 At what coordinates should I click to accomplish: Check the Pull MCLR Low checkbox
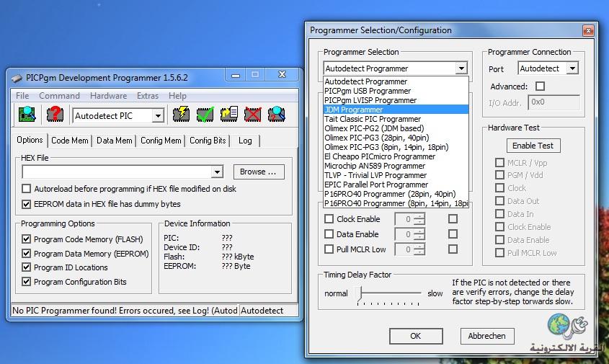pyautogui.click(x=329, y=249)
